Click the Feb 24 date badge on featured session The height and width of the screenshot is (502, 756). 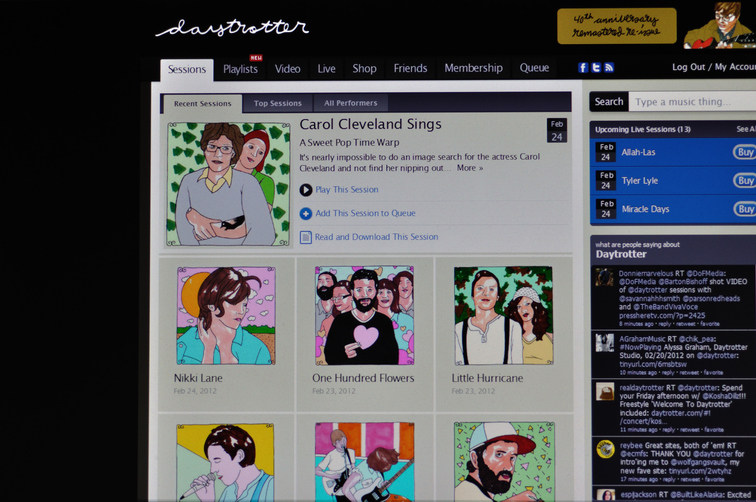[x=557, y=130]
